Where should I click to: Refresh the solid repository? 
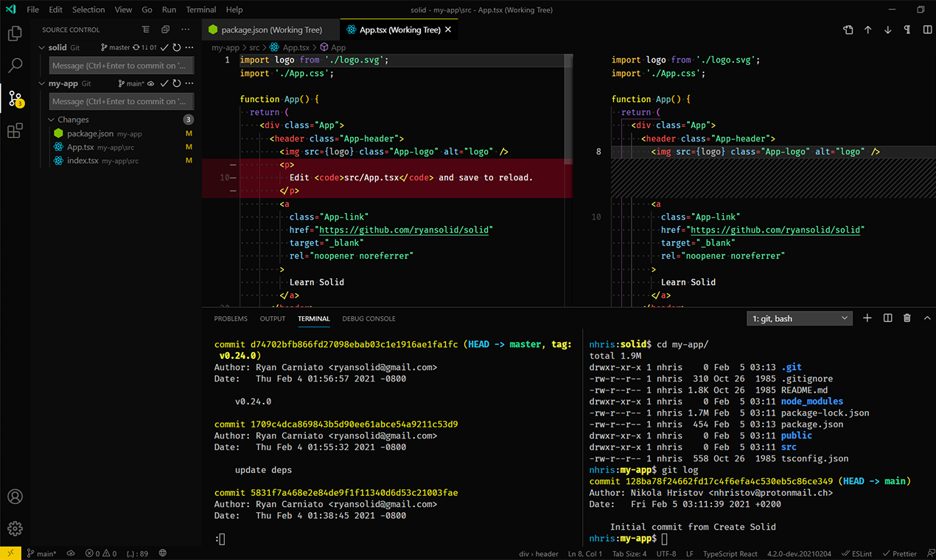tap(177, 48)
